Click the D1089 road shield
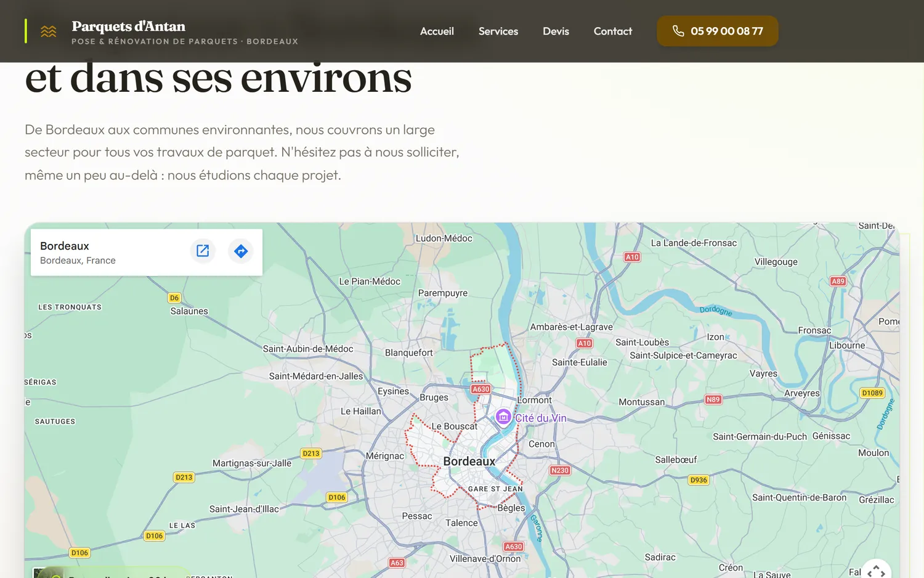The image size is (924, 578). (x=872, y=393)
